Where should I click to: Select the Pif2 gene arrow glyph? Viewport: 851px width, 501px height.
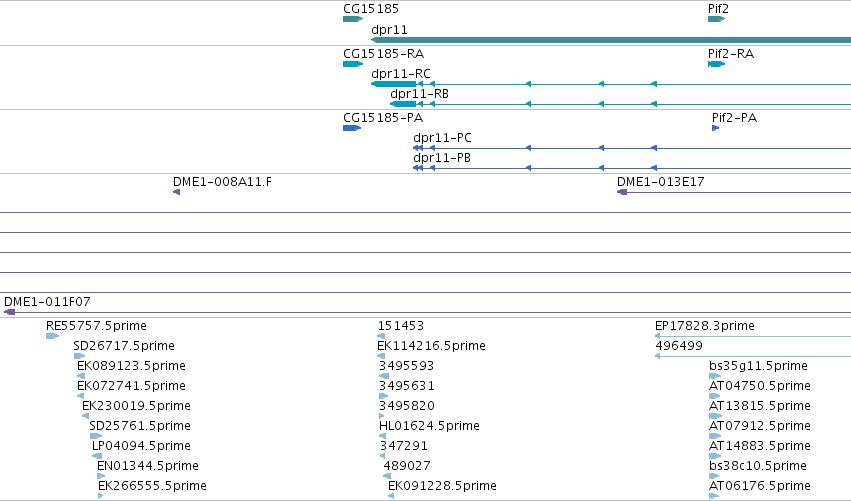click(716, 19)
